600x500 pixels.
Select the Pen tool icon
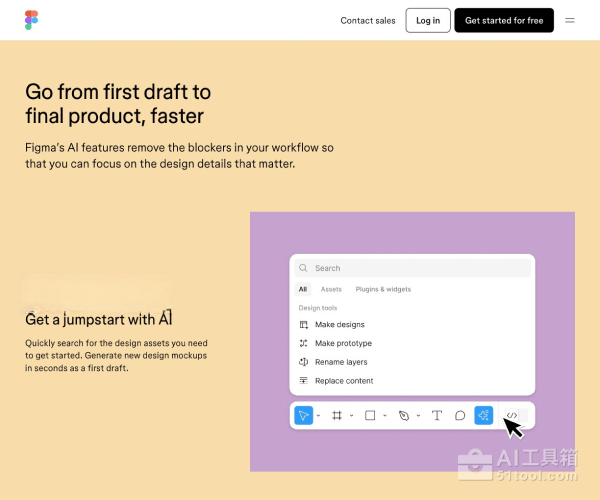pyautogui.click(x=404, y=415)
